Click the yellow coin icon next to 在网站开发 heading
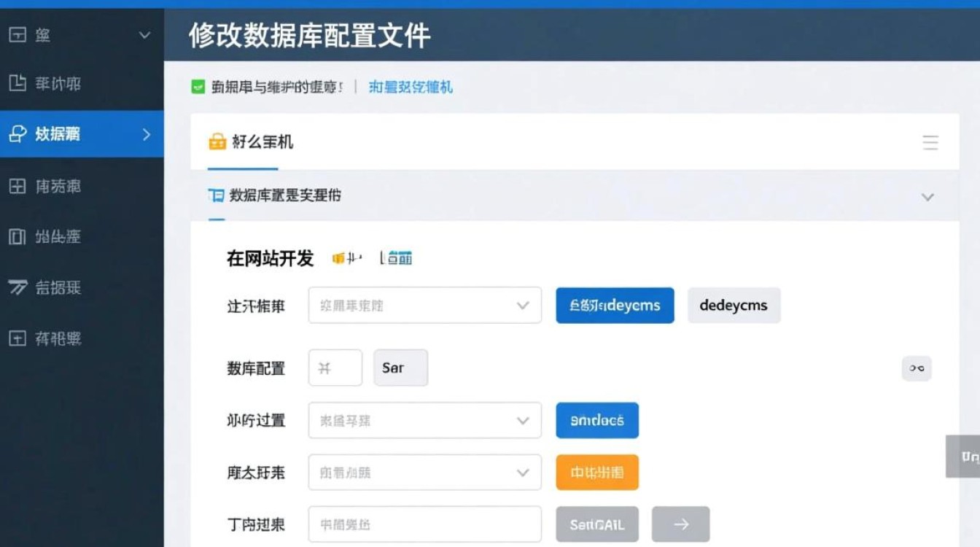The width and height of the screenshot is (980, 547). (x=339, y=257)
